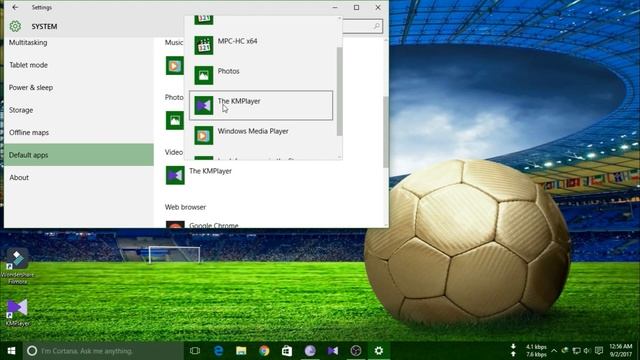Click the network speed meter in tray

(x=529, y=351)
